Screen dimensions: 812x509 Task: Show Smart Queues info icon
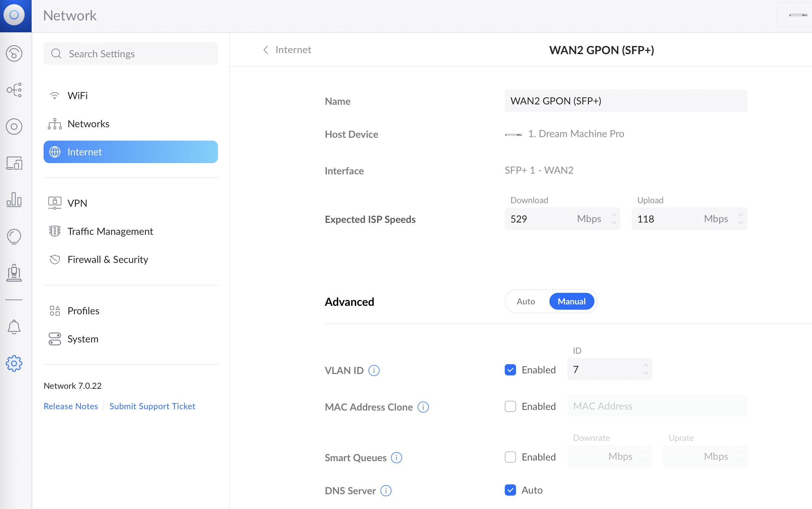[x=397, y=458]
